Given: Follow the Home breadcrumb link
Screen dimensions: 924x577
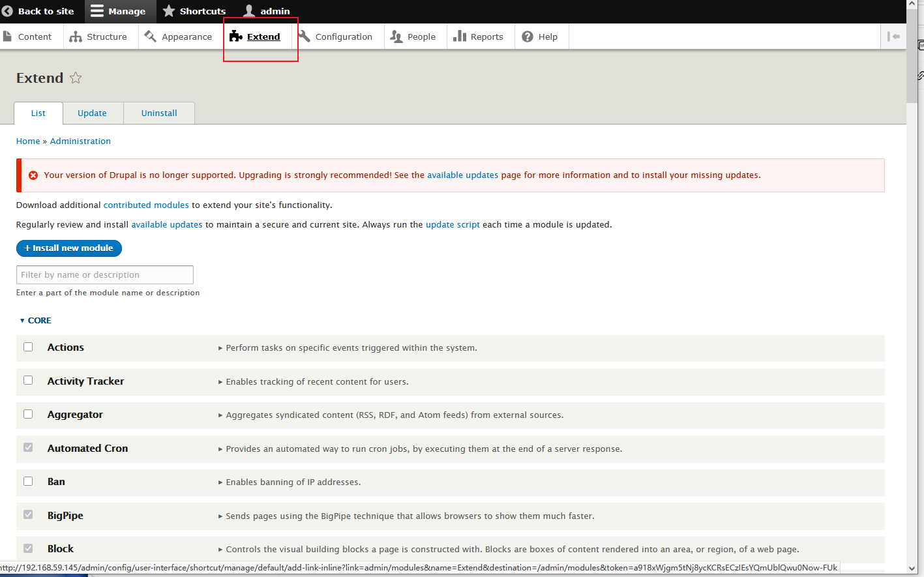Looking at the screenshot, I should click(28, 141).
